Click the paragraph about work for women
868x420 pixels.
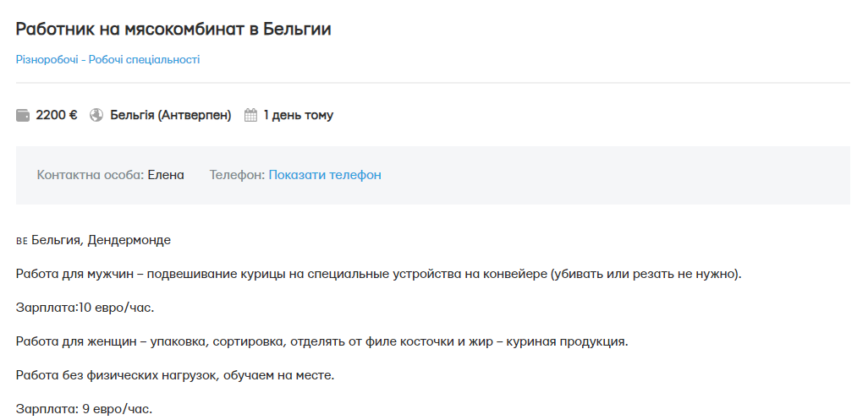point(321,341)
